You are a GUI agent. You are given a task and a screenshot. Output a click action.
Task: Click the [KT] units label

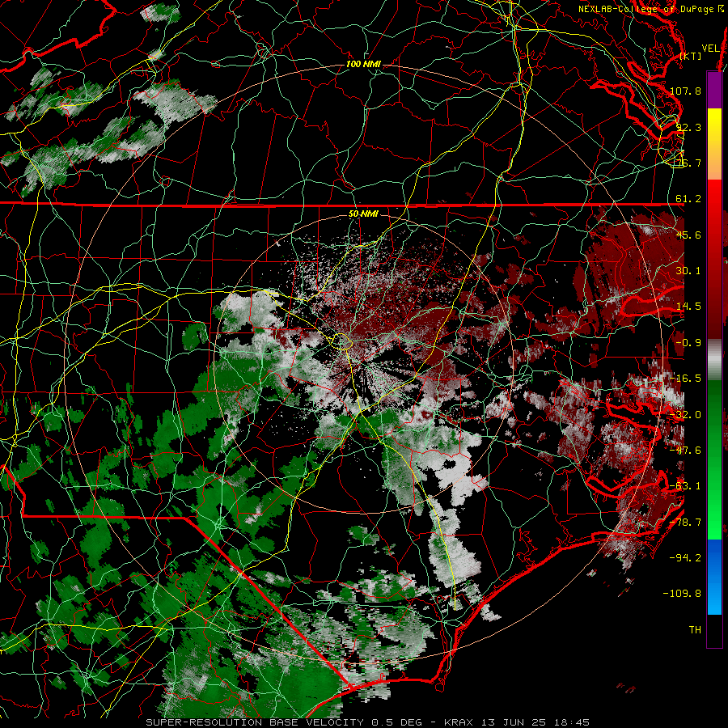click(691, 56)
